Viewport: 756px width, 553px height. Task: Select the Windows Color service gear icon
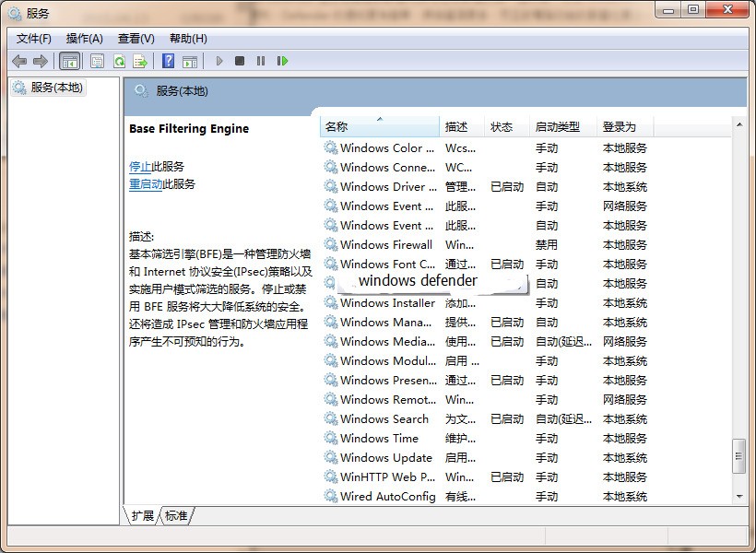(x=331, y=147)
